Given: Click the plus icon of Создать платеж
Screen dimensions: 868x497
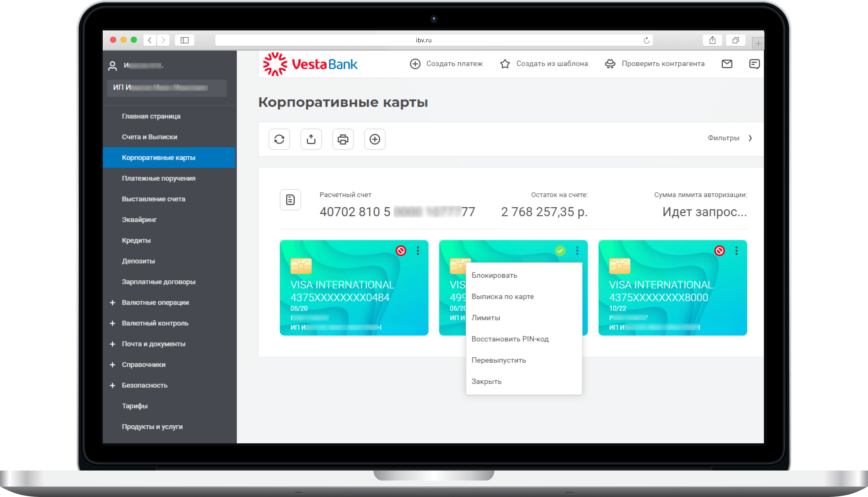Looking at the screenshot, I should tap(415, 64).
